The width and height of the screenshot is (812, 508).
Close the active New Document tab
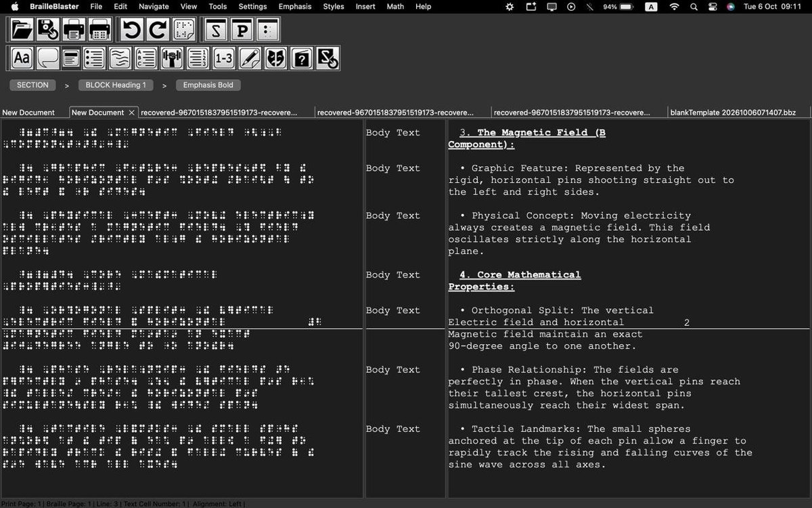tap(132, 112)
